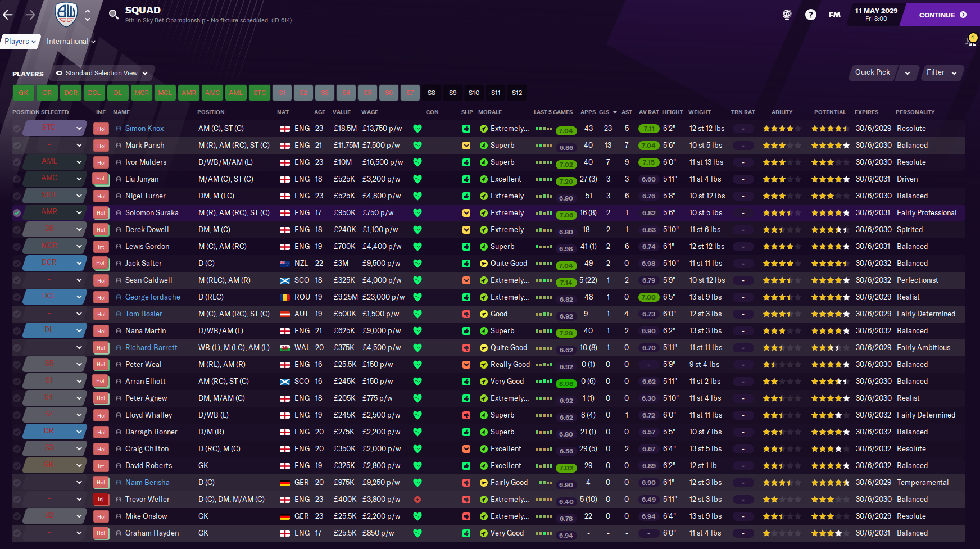Open the Filter dropdown

(942, 72)
